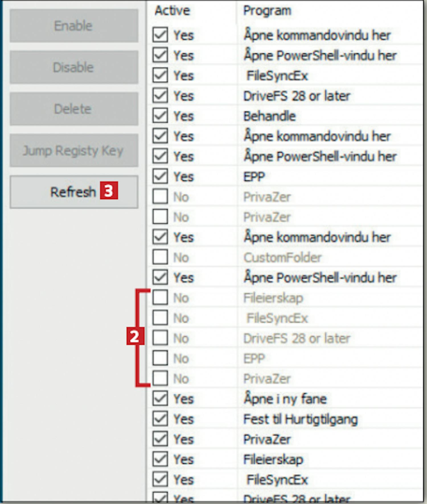Sort by the Active column header
The width and height of the screenshot is (427, 504).
(172, 11)
